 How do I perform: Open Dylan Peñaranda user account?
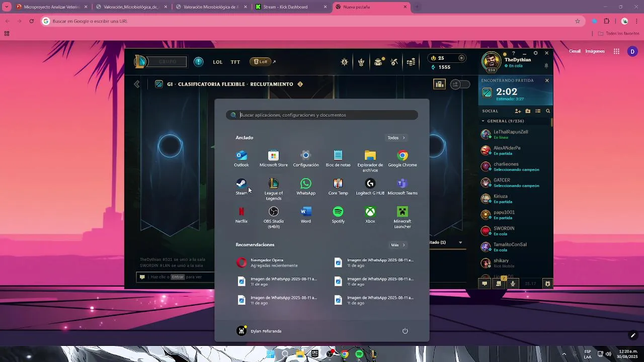click(x=259, y=331)
